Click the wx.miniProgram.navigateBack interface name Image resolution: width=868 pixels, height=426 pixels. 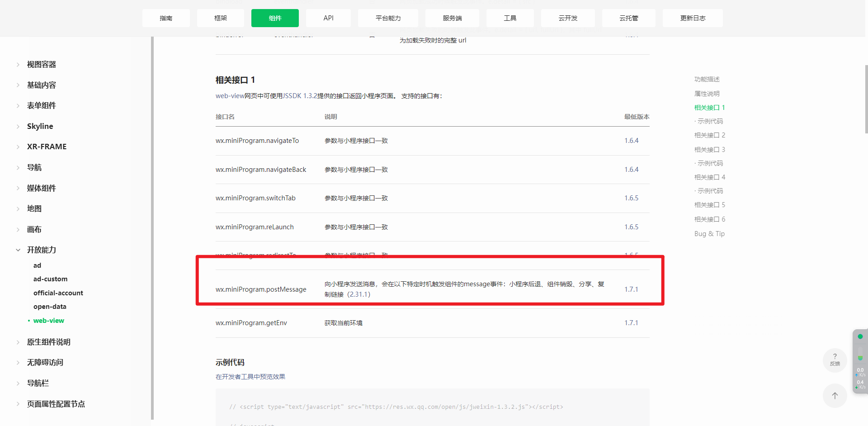[261, 170]
